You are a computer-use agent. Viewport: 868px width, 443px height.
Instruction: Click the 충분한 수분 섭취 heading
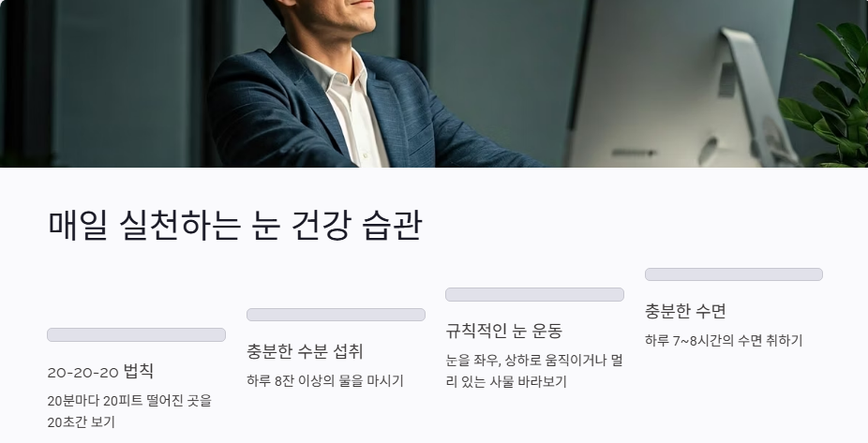click(305, 351)
